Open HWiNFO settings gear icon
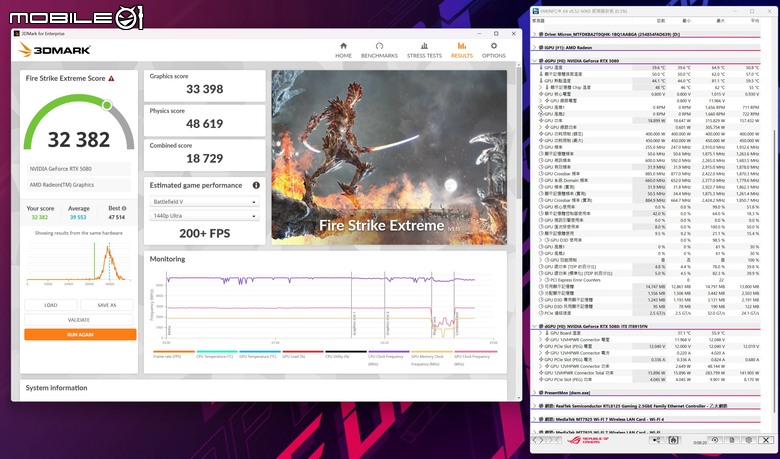This screenshot has height=459, width=780. (x=749, y=440)
